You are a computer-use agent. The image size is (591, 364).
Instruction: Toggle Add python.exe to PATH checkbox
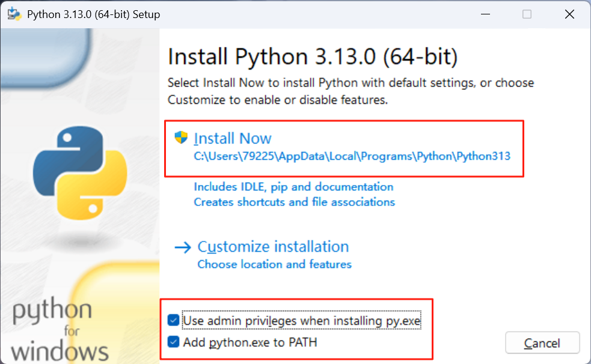[x=173, y=342]
